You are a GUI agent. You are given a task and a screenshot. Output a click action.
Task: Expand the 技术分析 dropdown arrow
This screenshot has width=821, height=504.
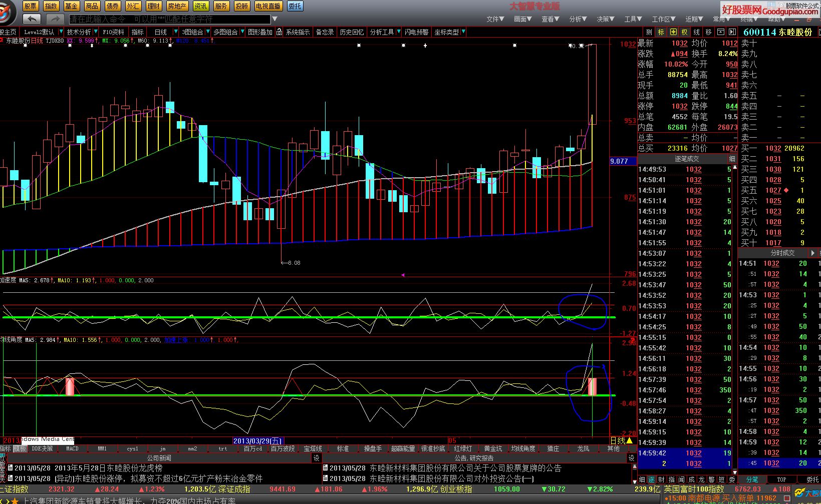(96, 32)
